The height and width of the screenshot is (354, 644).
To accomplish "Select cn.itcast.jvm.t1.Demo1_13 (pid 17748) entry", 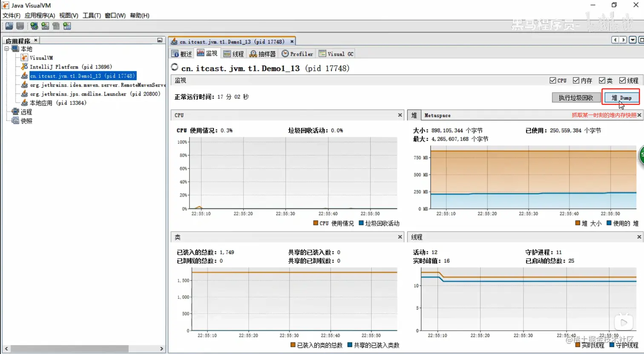I will pyautogui.click(x=83, y=75).
